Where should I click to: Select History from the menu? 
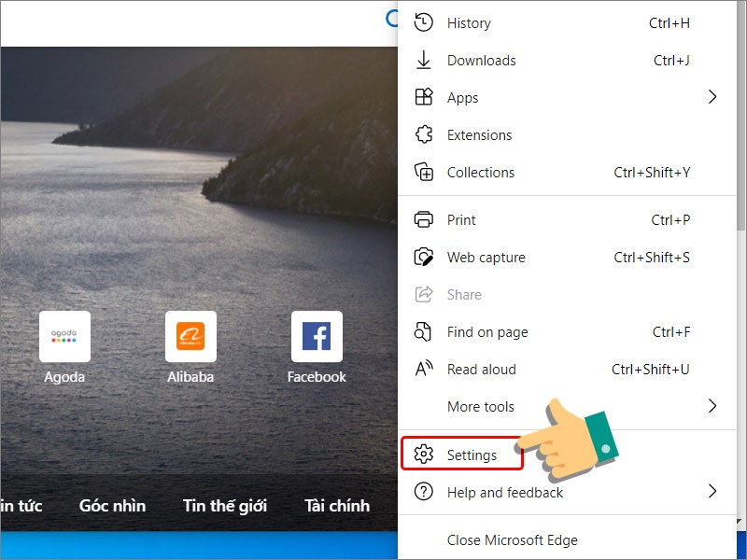pos(567,22)
